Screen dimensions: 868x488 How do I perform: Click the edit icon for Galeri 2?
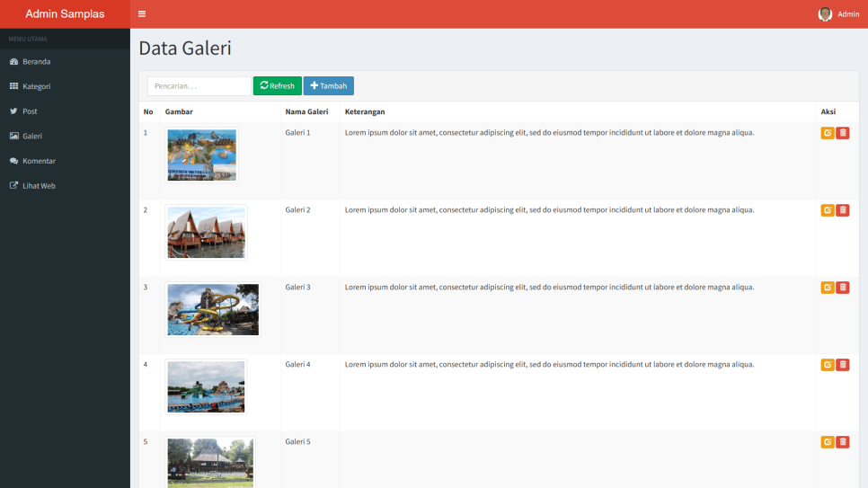(828, 210)
